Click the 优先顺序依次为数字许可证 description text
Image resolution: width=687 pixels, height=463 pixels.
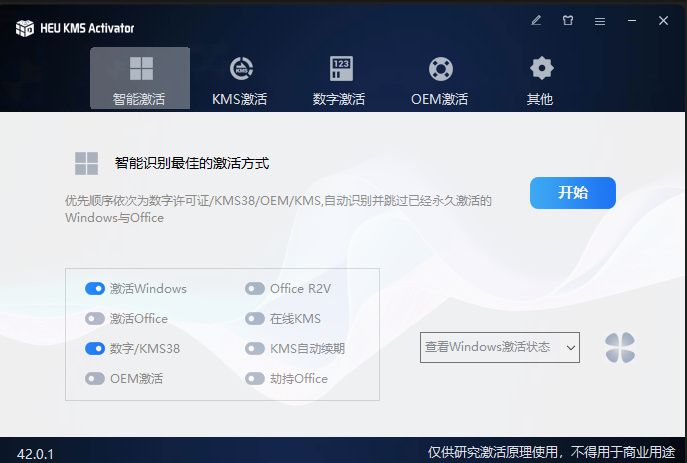pyautogui.click(x=279, y=209)
